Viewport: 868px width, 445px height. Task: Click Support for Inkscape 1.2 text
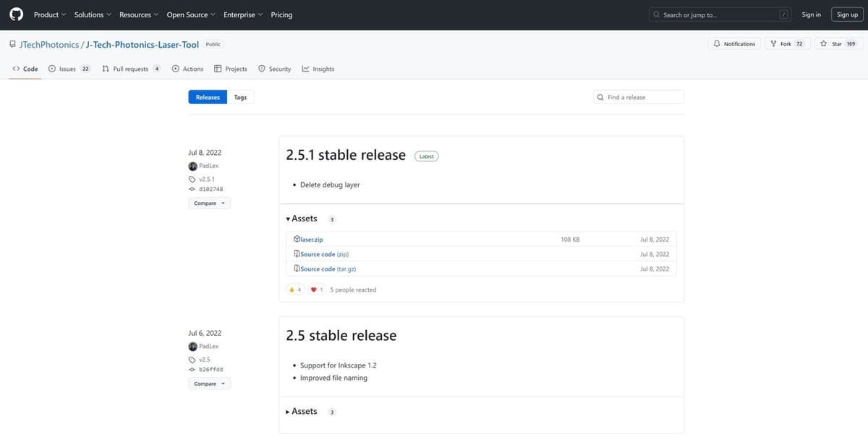pyautogui.click(x=339, y=365)
